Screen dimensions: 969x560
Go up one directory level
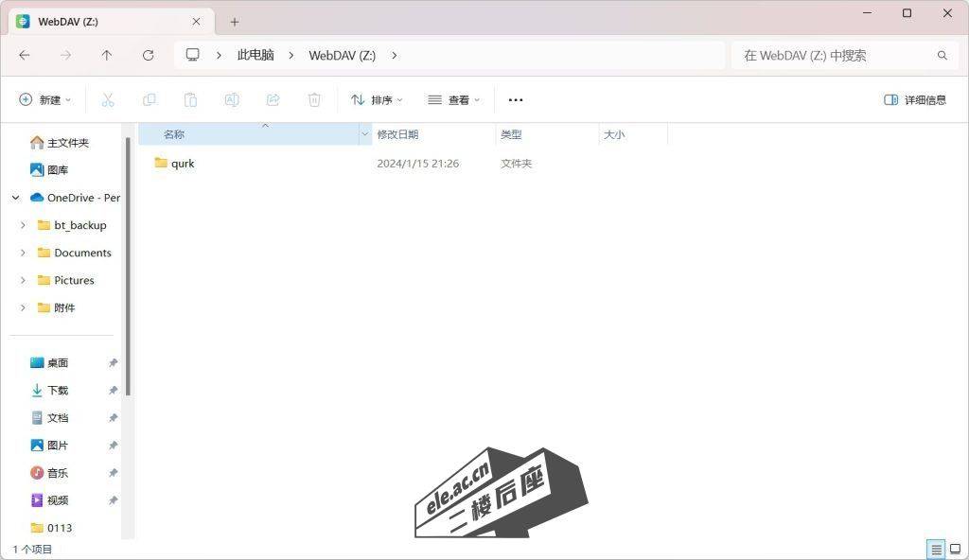click(107, 56)
